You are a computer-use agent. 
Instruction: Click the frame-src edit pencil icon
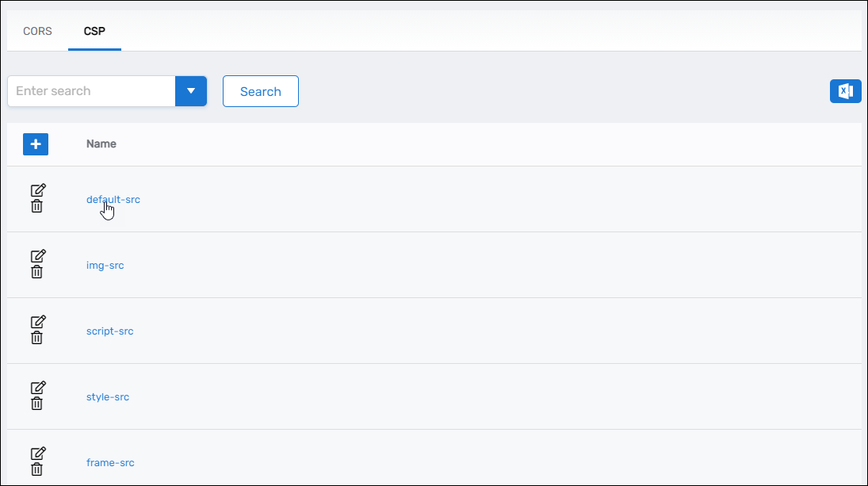pyautogui.click(x=37, y=453)
